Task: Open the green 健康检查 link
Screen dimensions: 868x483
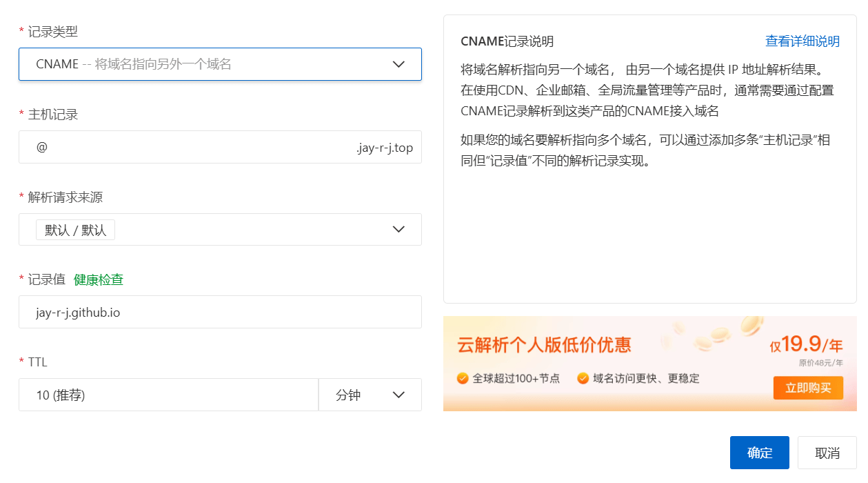Action: tap(99, 279)
